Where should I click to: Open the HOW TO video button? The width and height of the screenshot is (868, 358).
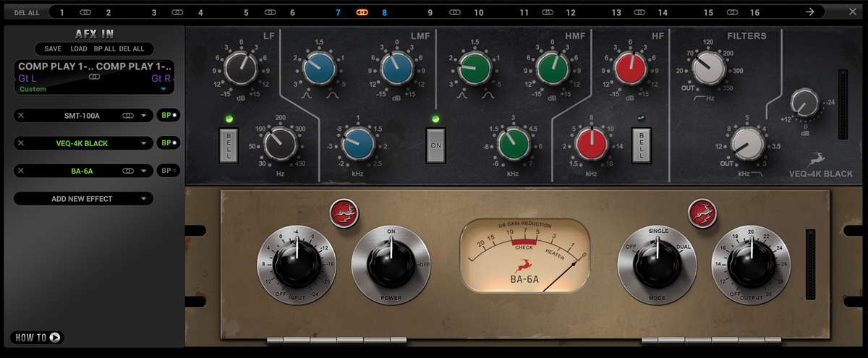click(x=37, y=337)
